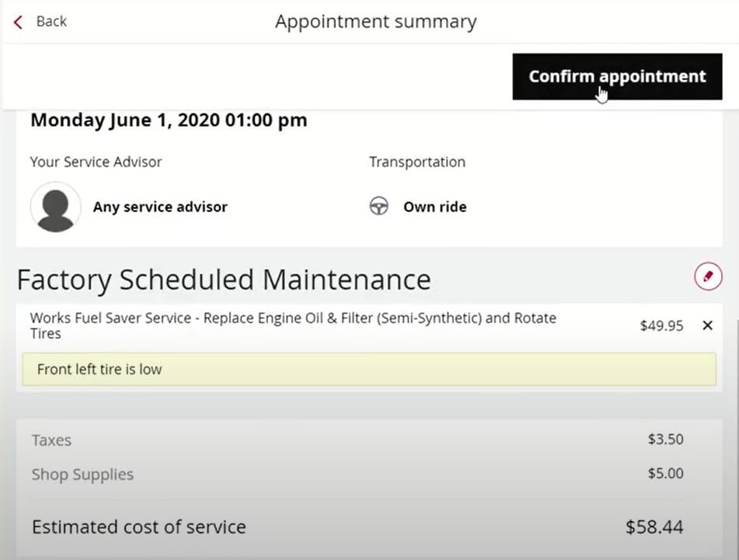739x560 pixels.
Task: Select the Shop Supplies line item
Action: pos(357,474)
